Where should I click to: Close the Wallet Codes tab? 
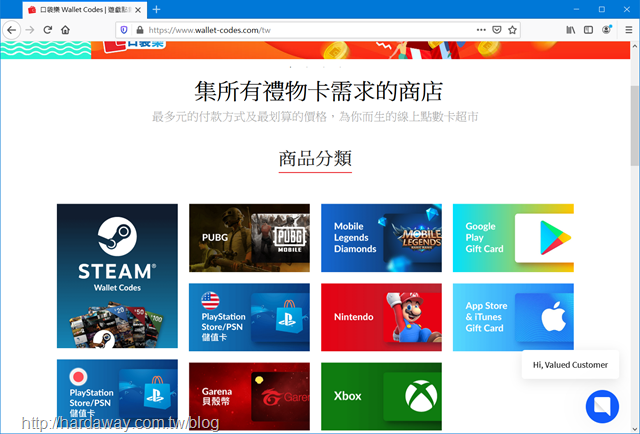pyautogui.click(x=138, y=10)
